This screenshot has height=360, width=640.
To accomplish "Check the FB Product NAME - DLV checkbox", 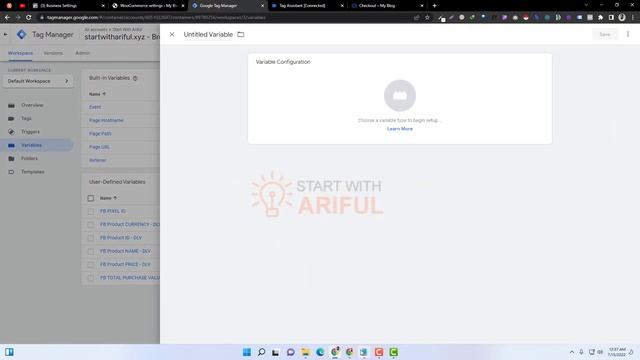I will tap(91, 251).
